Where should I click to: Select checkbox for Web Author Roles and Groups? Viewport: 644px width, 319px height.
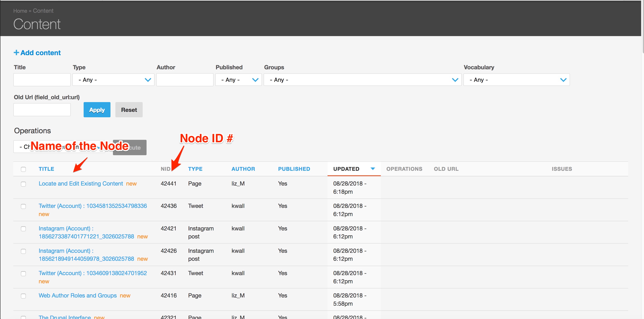click(23, 296)
